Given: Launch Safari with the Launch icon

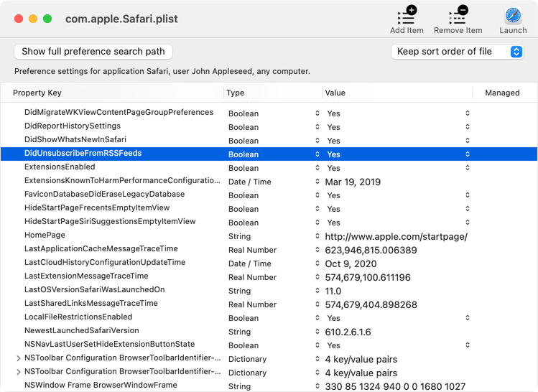Looking at the screenshot, I should 513,15.
